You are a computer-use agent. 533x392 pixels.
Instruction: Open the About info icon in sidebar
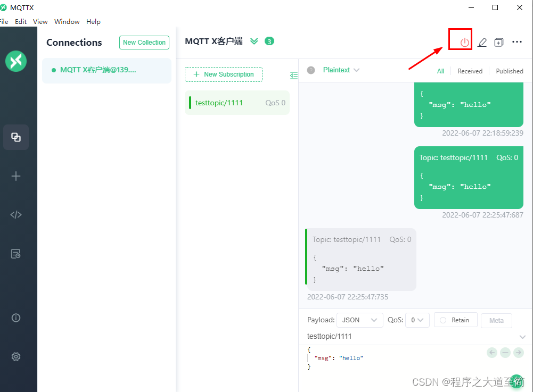(16, 318)
